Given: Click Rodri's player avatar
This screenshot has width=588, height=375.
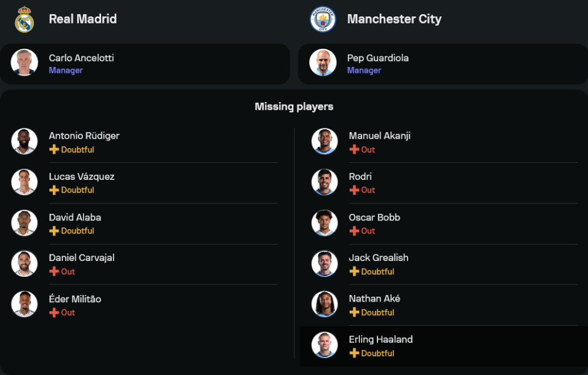Looking at the screenshot, I should click(325, 182).
